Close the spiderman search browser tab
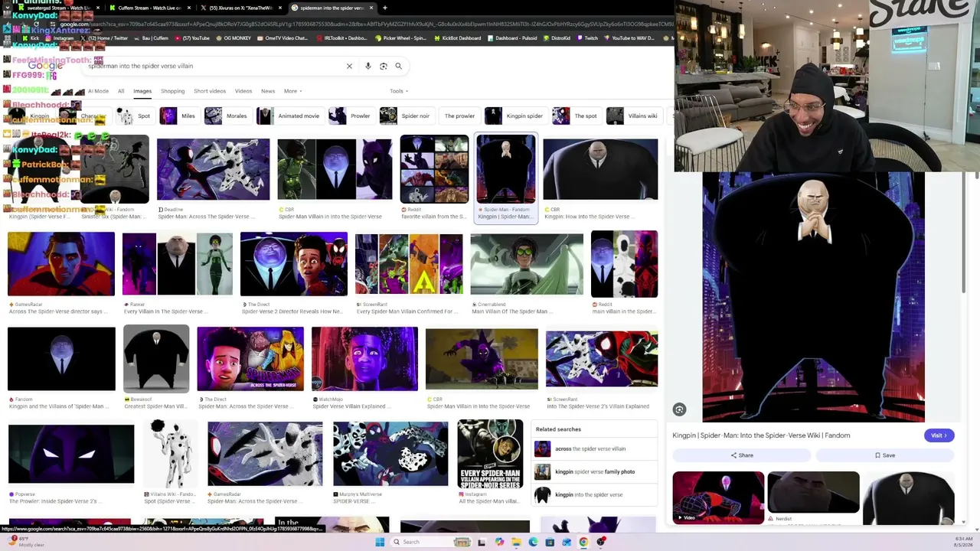Screen dimensions: 980x551 372,8
